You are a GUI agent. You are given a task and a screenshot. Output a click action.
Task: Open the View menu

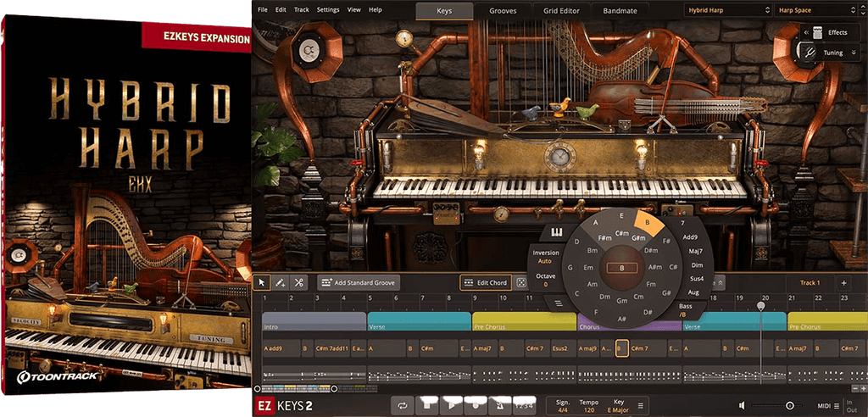353,10
